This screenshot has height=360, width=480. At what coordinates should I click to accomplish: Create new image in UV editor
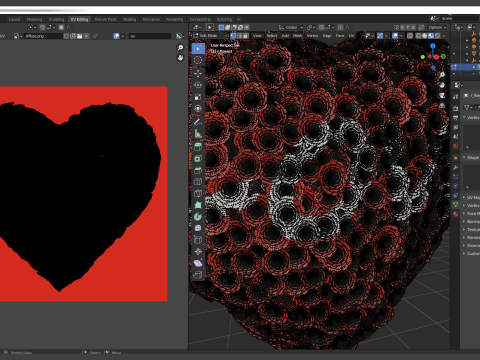pos(73,36)
